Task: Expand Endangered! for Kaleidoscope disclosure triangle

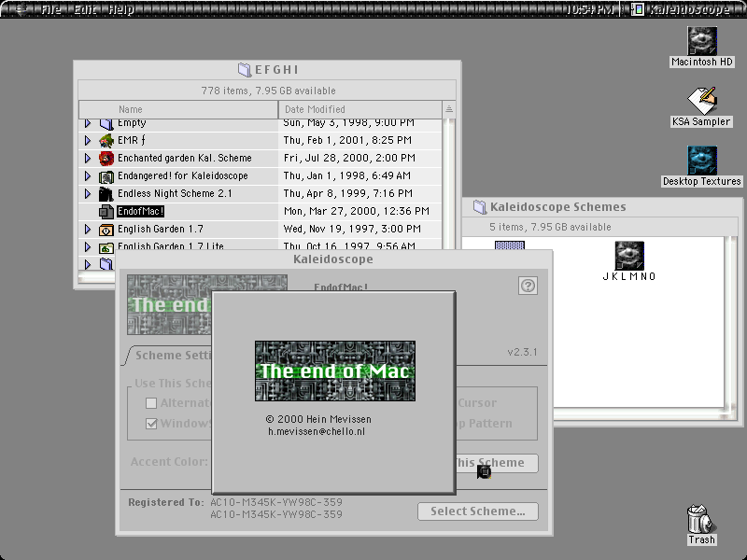Action: [x=88, y=175]
